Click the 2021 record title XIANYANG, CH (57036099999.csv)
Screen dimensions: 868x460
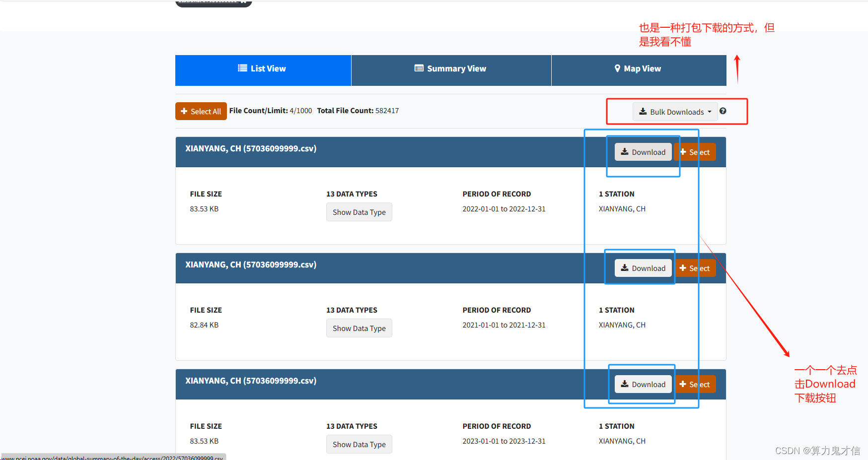click(251, 264)
